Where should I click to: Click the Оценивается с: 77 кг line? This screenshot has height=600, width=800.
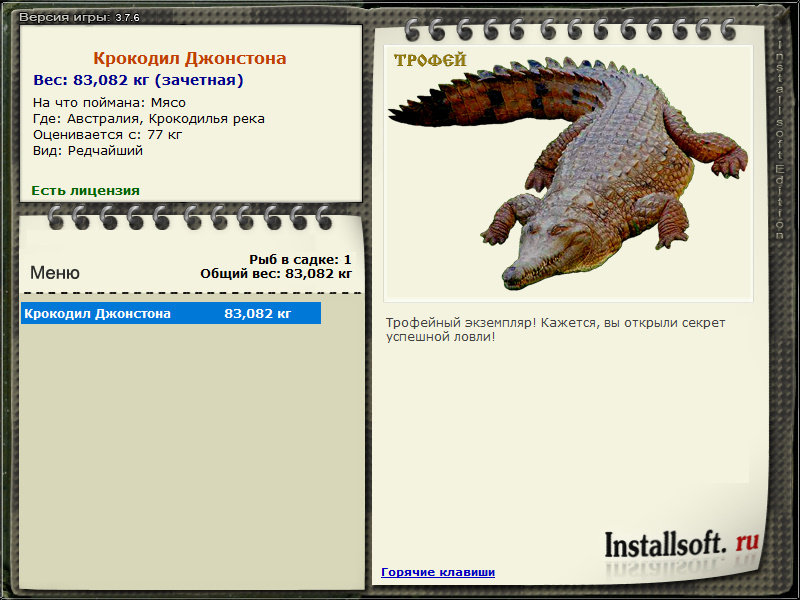(x=107, y=135)
